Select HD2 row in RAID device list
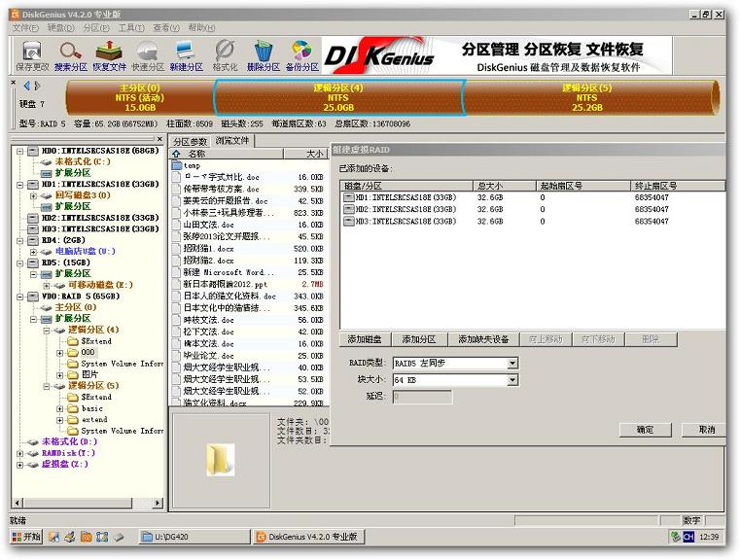The width and height of the screenshot is (740, 560). 532,209
